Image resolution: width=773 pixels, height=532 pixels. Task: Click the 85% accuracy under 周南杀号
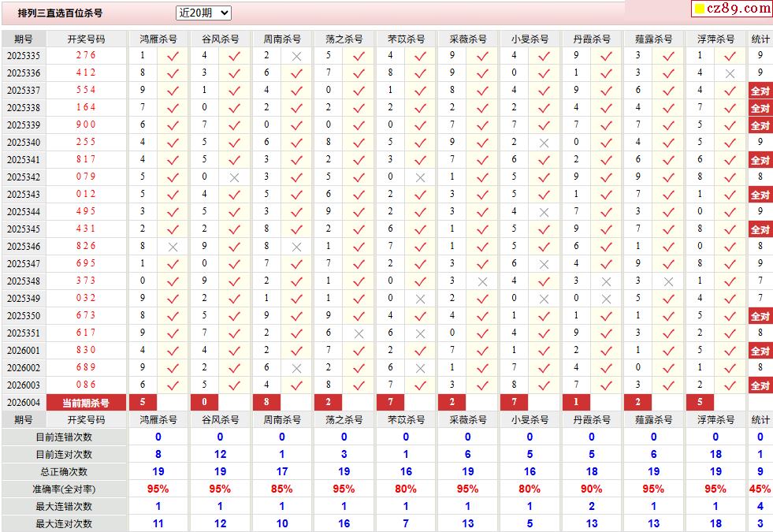coord(281,489)
